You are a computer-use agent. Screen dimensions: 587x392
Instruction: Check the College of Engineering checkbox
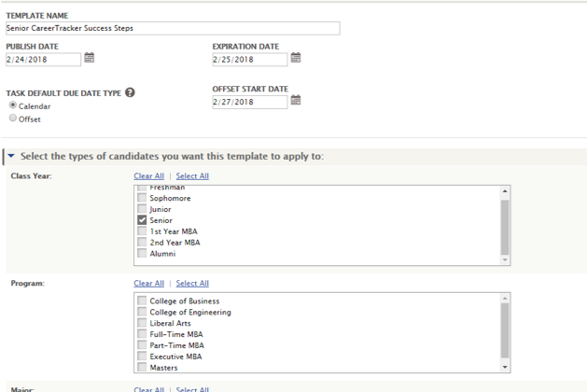pos(142,312)
